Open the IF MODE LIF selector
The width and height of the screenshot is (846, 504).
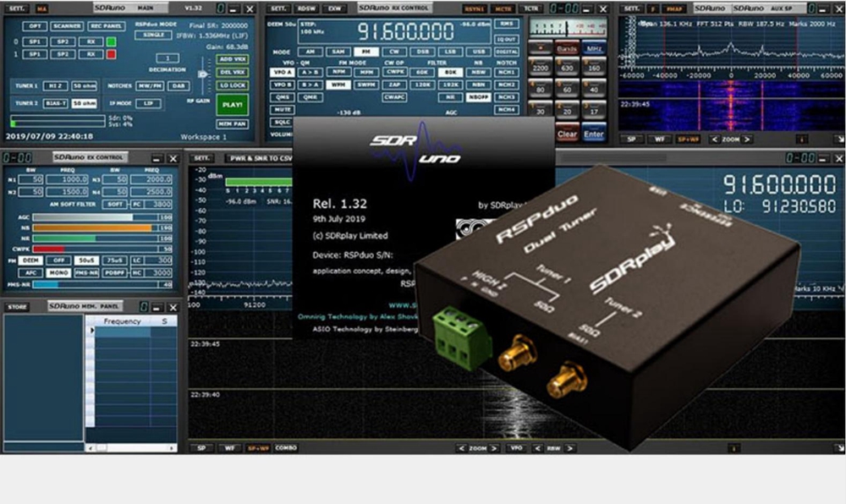(x=148, y=102)
